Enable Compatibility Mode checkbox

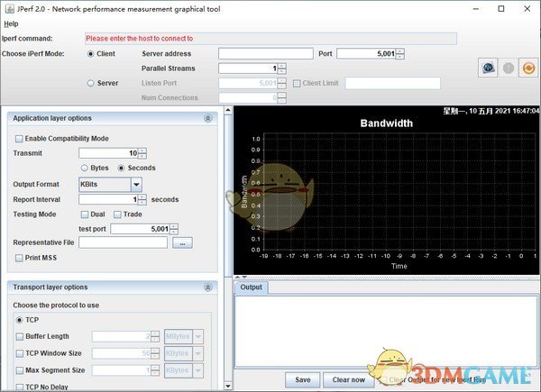click(19, 139)
